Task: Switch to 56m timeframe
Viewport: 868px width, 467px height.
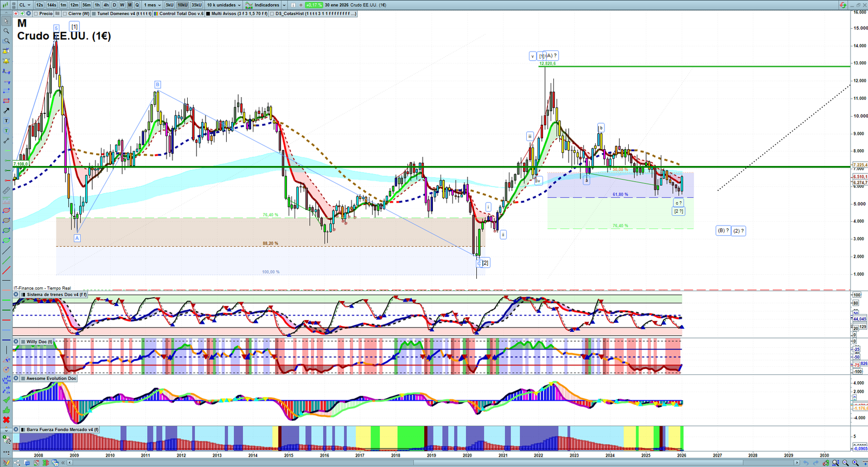Action: point(86,5)
